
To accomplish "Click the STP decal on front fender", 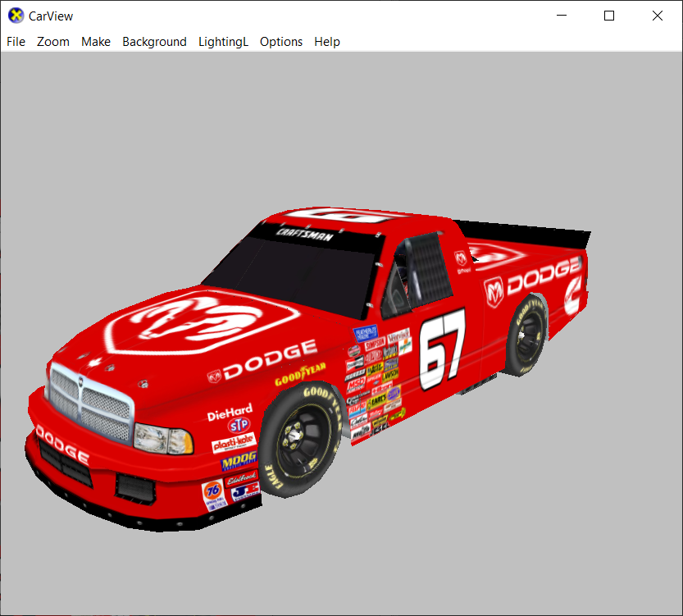I will click(238, 425).
